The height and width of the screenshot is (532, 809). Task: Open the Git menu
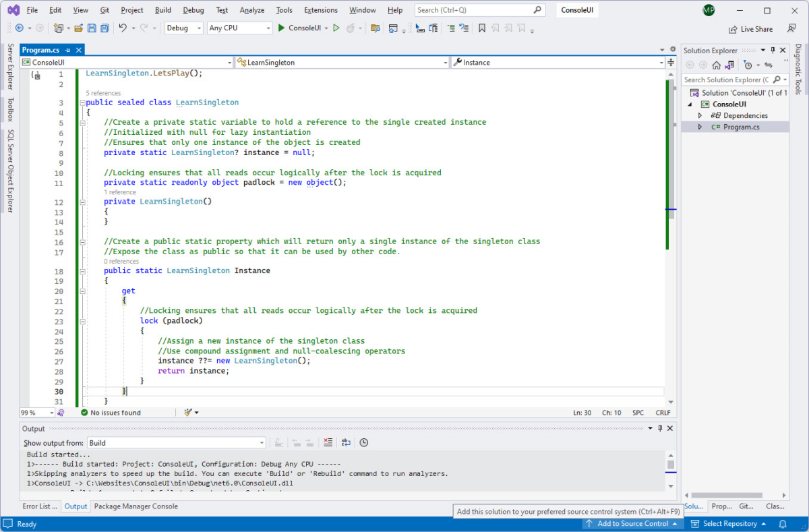[x=104, y=10]
